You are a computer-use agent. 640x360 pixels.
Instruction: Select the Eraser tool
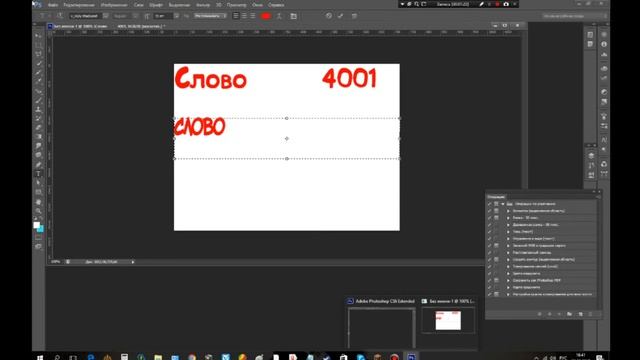coord(38,128)
